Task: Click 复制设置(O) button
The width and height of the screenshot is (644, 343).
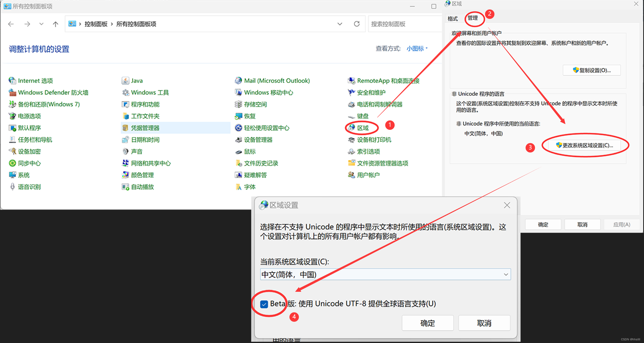Action: (591, 70)
